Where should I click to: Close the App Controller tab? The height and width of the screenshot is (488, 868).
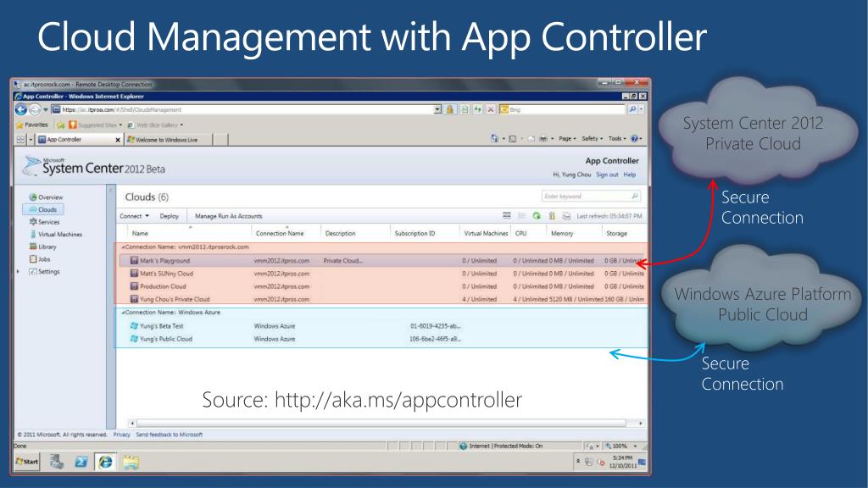coord(117,140)
